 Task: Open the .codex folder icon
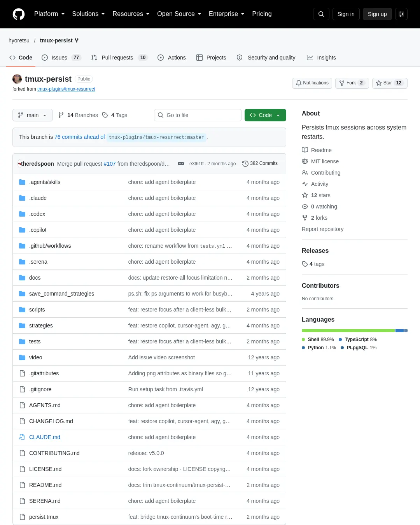click(22, 214)
